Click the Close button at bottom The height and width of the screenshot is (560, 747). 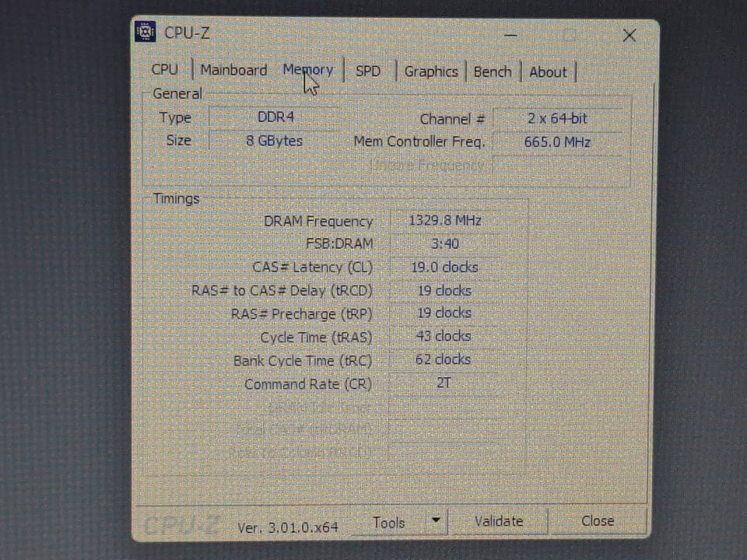(598, 520)
